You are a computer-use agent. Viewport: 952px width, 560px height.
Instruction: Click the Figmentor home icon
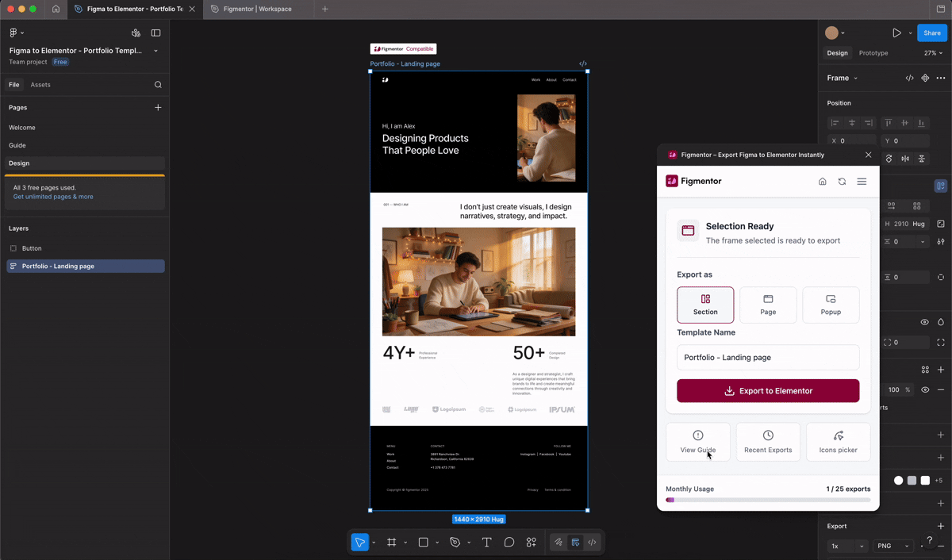pyautogui.click(x=823, y=182)
